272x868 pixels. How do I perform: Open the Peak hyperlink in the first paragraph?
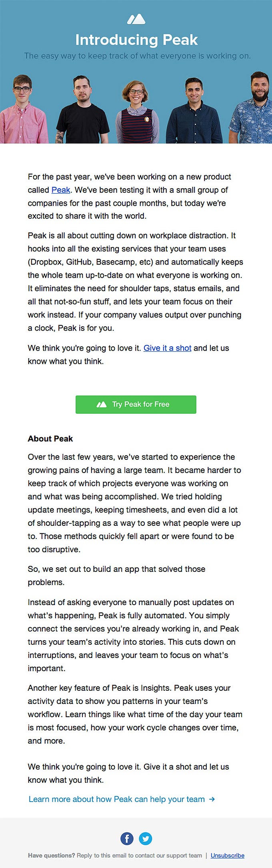[x=60, y=190]
